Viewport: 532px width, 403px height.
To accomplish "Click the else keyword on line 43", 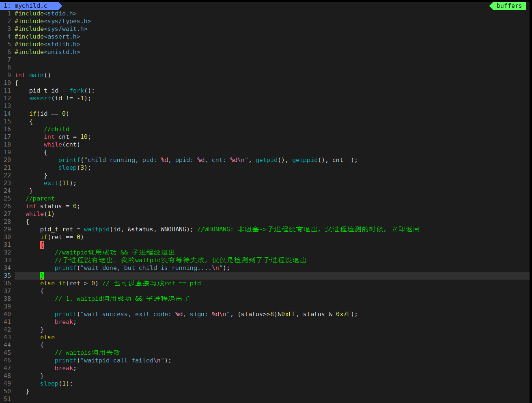I will coord(47,337).
